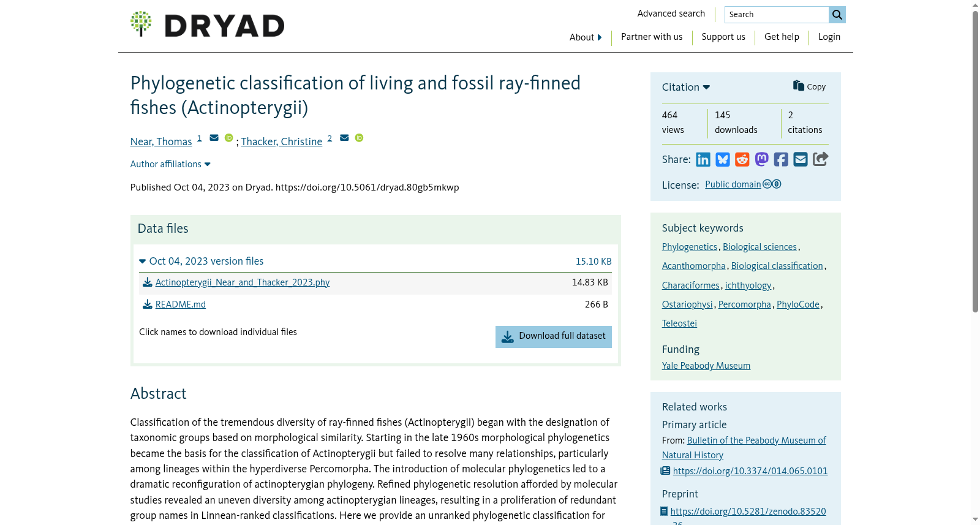Go to the Login page
The image size is (980, 525).
[829, 37]
